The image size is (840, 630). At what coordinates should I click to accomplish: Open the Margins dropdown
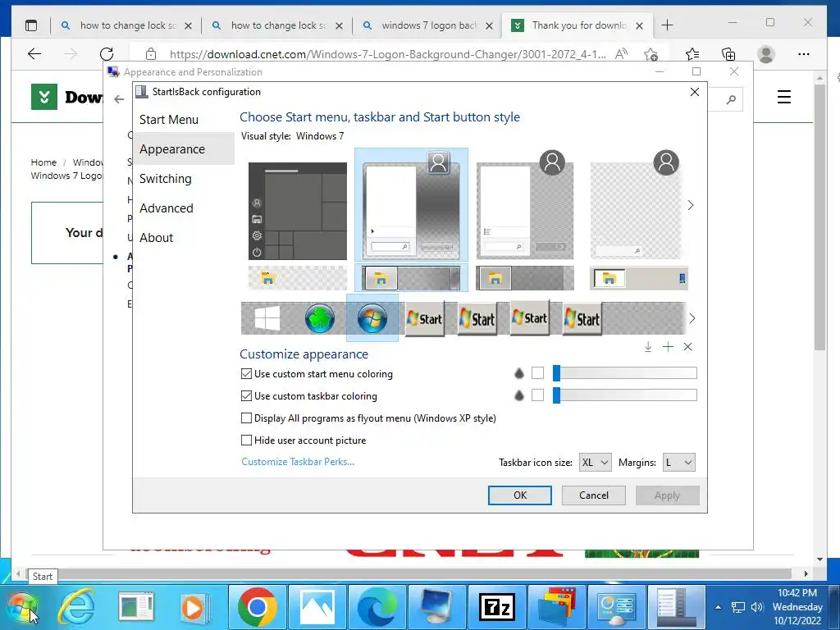[x=678, y=463]
